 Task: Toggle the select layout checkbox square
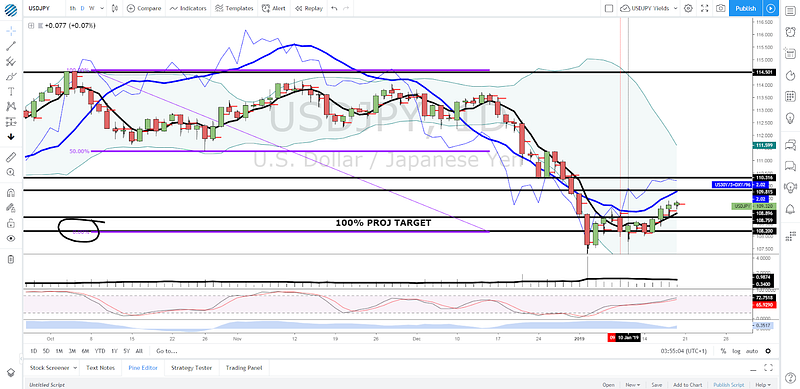pos(609,8)
